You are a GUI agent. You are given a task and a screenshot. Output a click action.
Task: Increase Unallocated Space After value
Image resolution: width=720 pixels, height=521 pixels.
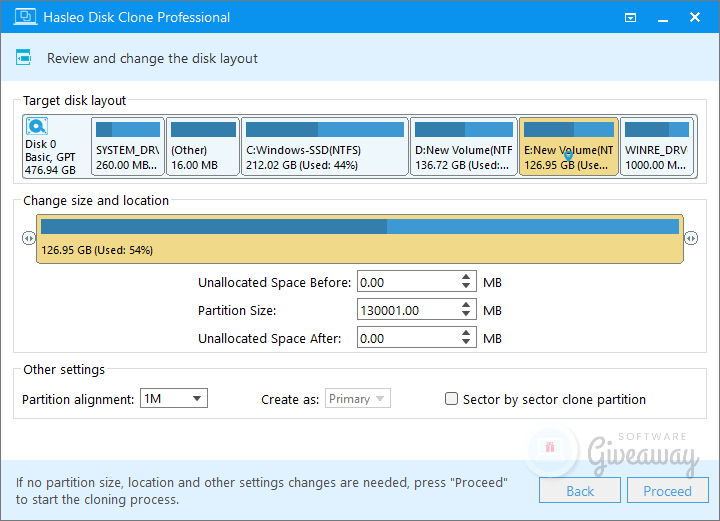pos(466,333)
